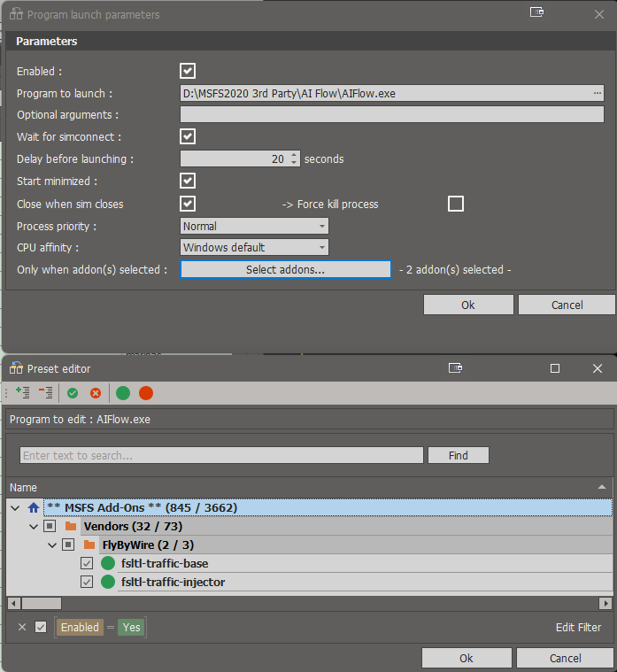Select the fsltl-traffic-base row text
The image size is (617, 672).
coord(165,564)
